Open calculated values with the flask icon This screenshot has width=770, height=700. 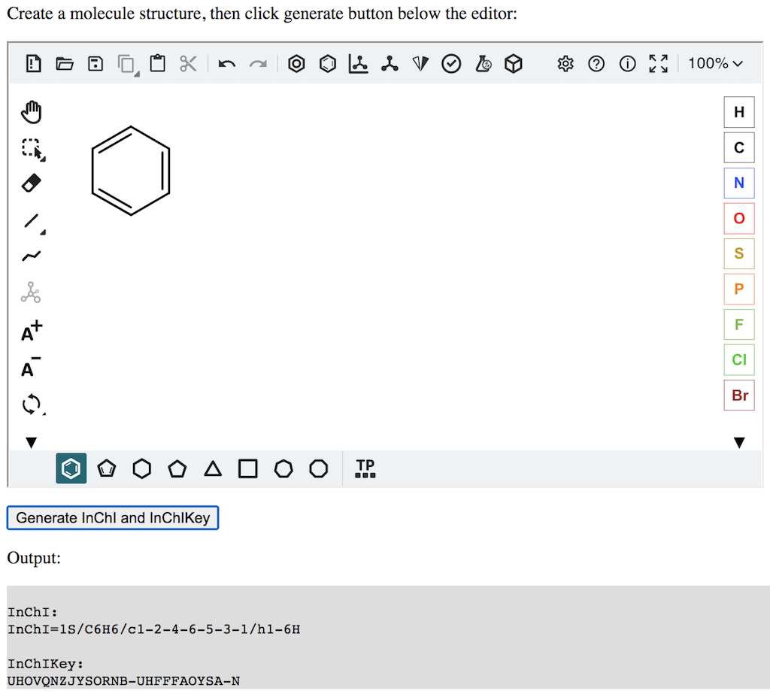[x=483, y=64]
